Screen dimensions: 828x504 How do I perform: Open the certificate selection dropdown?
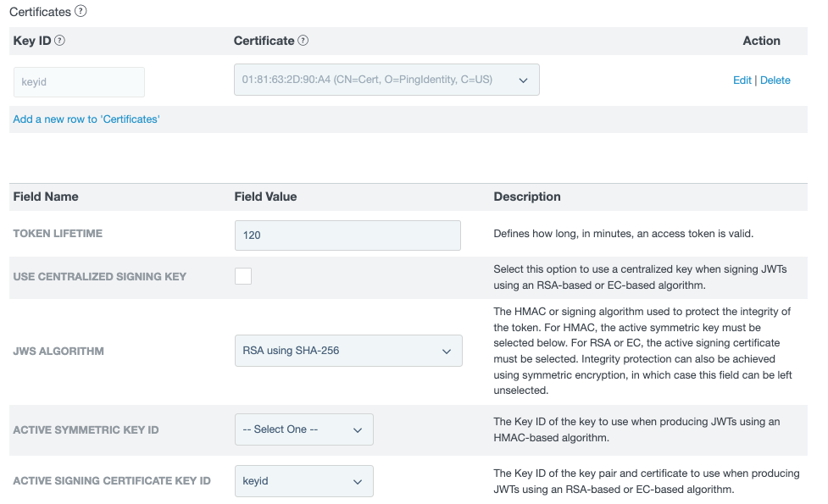[x=386, y=79]
